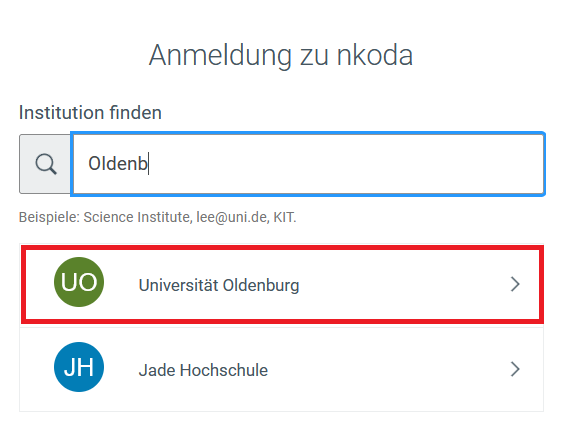
Task: Click the magnifying glass search icon
Action: pos(46,164)
